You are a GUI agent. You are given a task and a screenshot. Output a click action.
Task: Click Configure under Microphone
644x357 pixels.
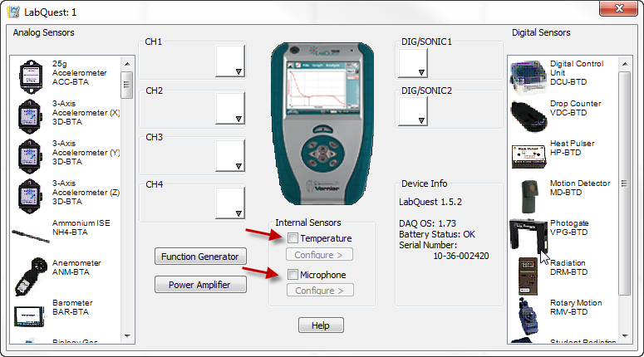[x=320, y=291]
